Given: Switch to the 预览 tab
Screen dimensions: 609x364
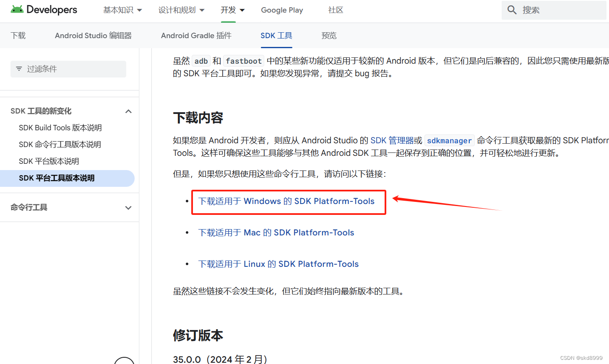Looking at the screenshot, I should point(329,36).
